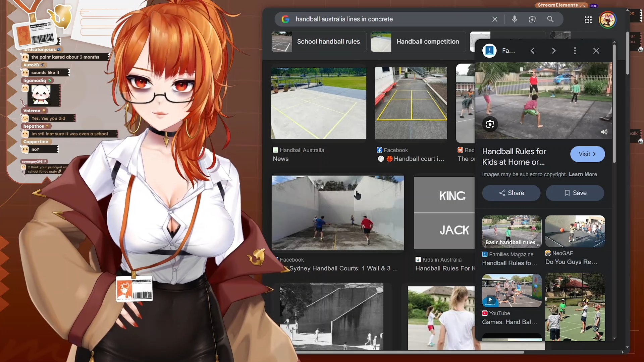Open the Handball Australia News image result
The image size is (644, 362).
[x=319, y=103]
